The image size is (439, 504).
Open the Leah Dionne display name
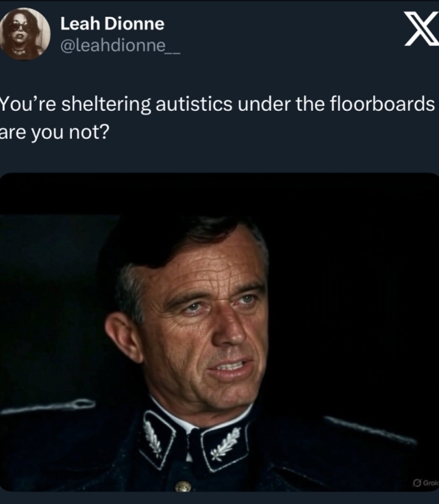[112, 24]
